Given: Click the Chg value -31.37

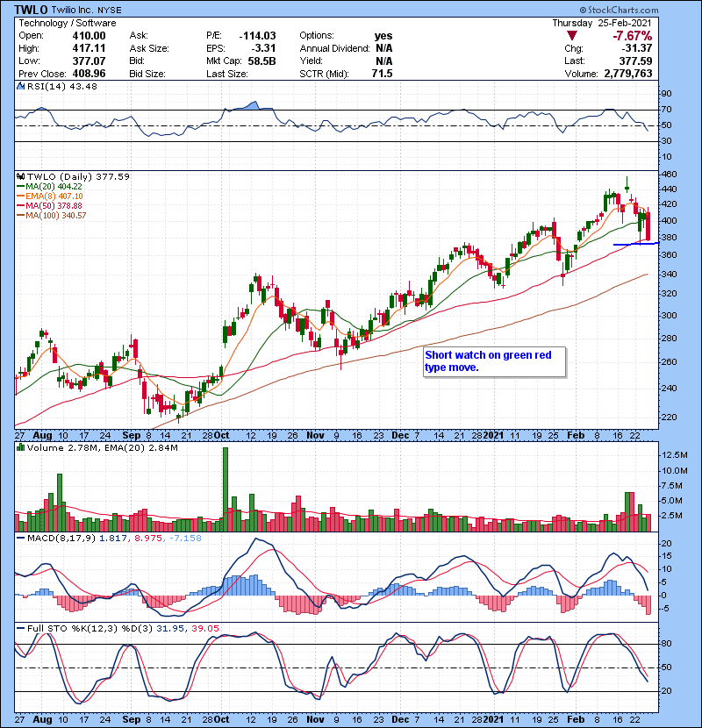Looking at the screenshot, I should click(636, 48).
